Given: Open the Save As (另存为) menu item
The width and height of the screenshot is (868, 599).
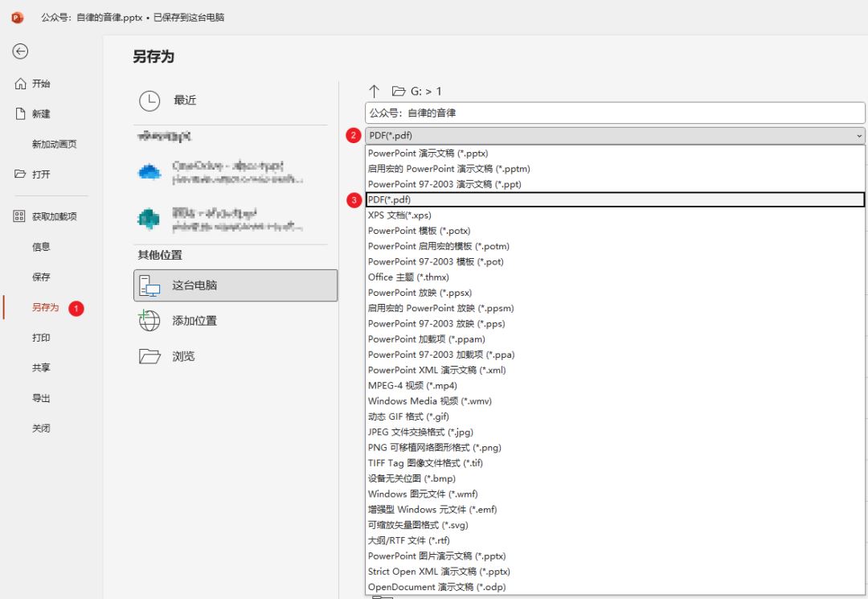Looking at the screenshot, I should tap(46, 307).
